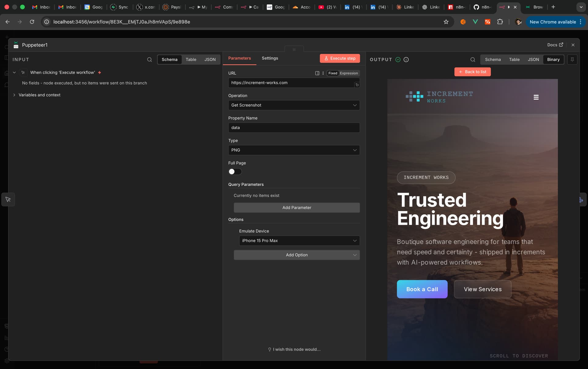Click the Back to list button
The image size is (588, 369).
click(x=472, y=72)
